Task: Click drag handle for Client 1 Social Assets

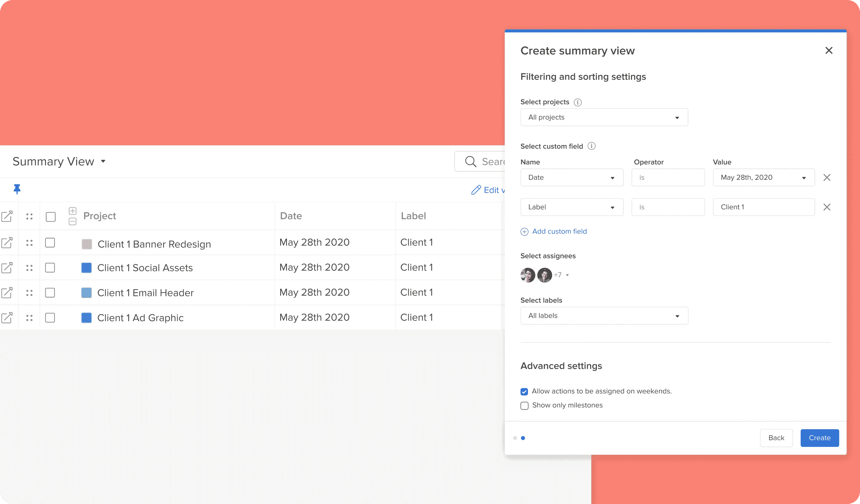Action: click(x=29, y=268)
